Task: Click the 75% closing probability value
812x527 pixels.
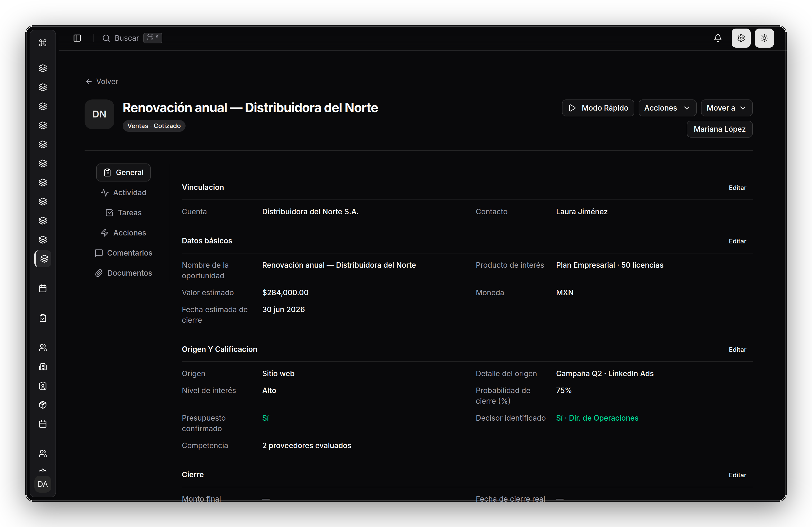Action: pyautogui.click(x=564, y=390)
